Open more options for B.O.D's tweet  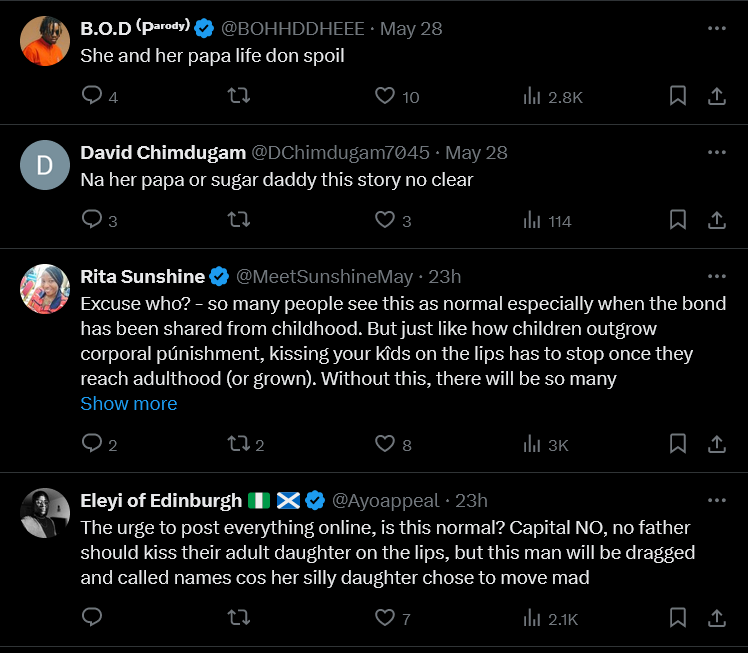[716, 28]
